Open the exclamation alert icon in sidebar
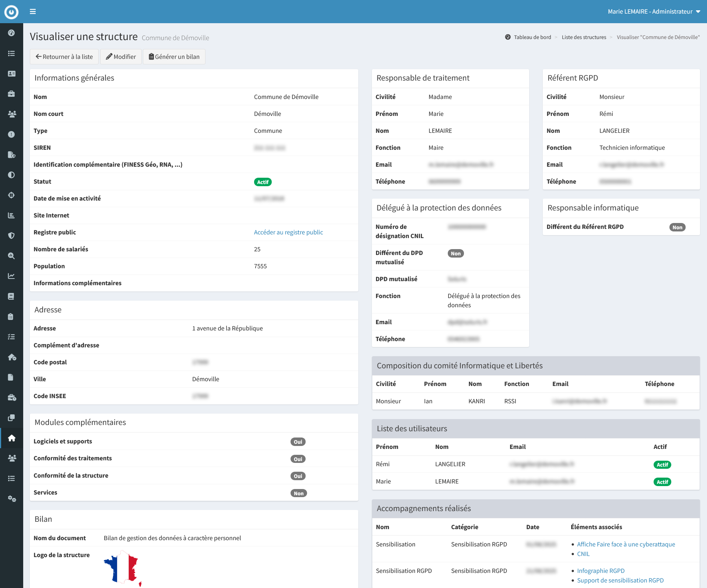The height and width of the screenshot is (588, 707). [11, 134]
